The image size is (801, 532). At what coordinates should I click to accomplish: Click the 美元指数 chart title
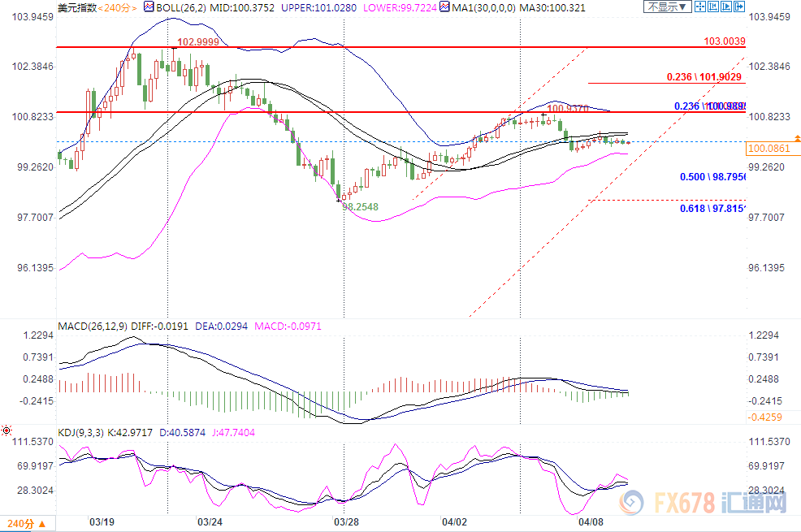(x=76, y=6)
